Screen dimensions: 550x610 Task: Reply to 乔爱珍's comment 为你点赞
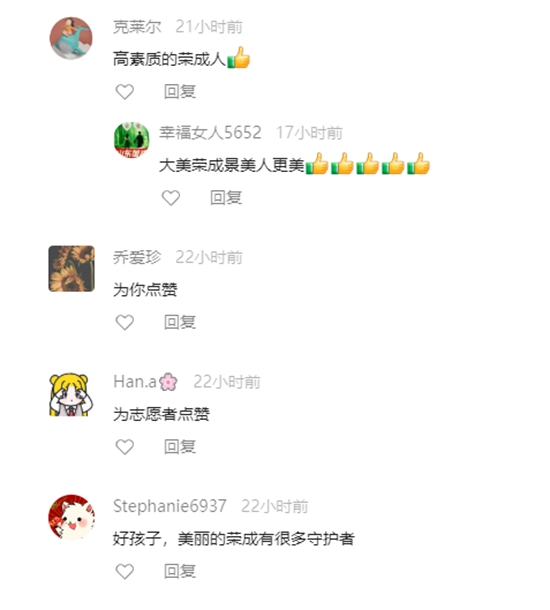pyautogui.click(x=180, y=322)
